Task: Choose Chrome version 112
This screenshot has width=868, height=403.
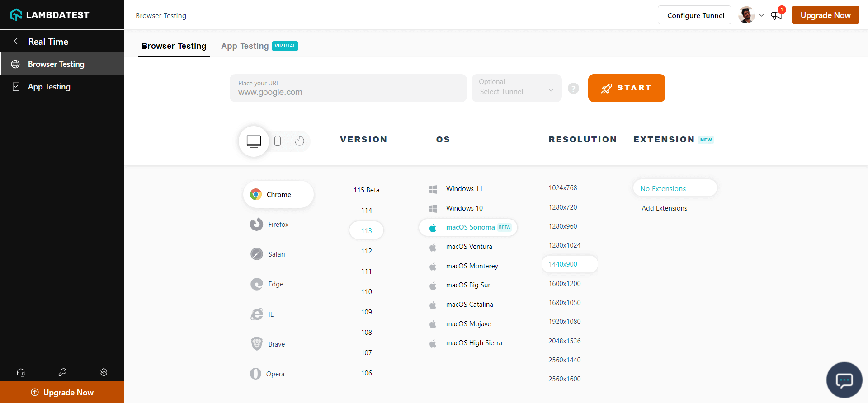Action: (x=367, y=251)
